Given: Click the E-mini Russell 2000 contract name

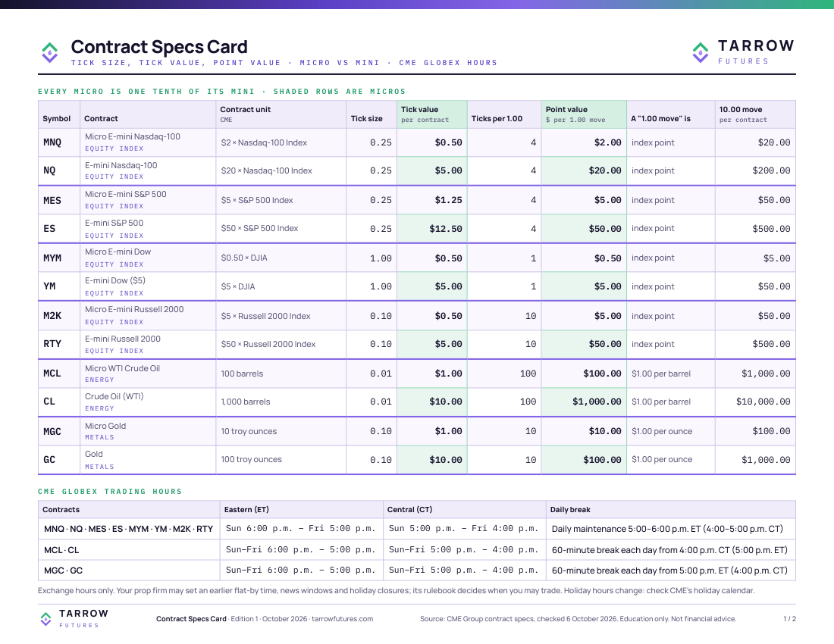Looking at the screenshot, I should 122,339.
